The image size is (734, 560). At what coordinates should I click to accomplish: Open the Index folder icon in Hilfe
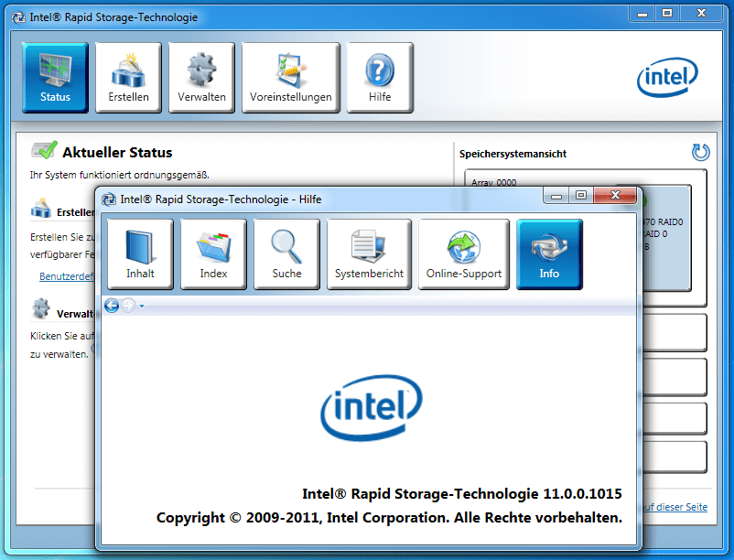click(x=213, y=254)
